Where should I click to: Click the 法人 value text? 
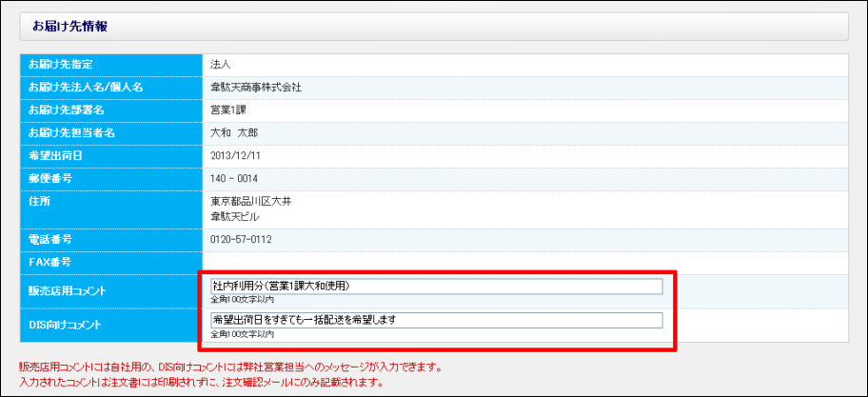[x=221, y=65]
